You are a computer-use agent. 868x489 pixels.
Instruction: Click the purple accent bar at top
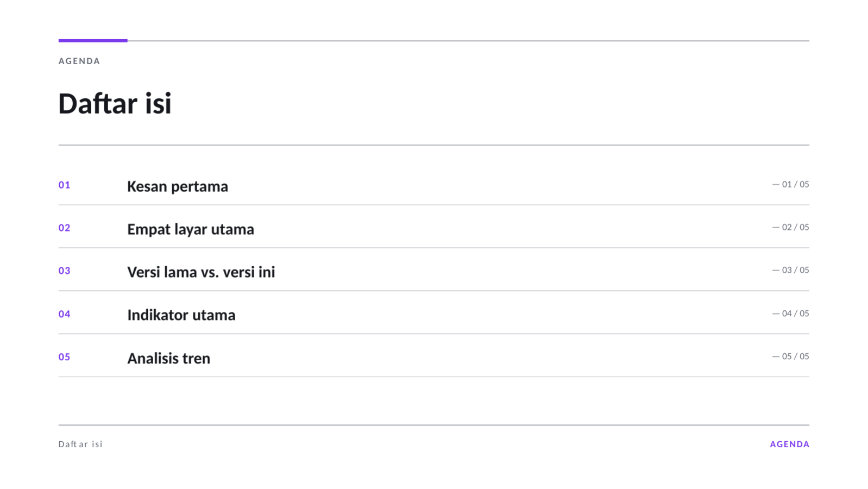(93, 40)
